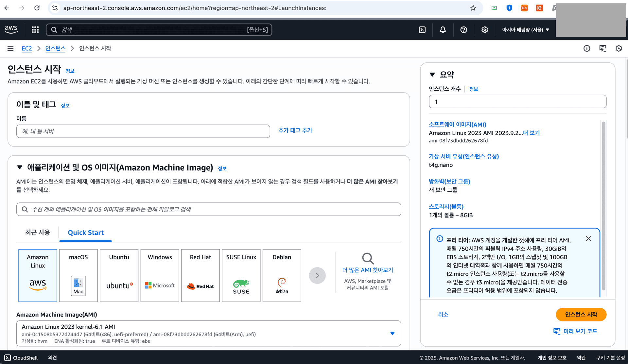Screen dimensions: 628x364
Task: Dismiss the free tier notice with X
Action: [588, 238]
